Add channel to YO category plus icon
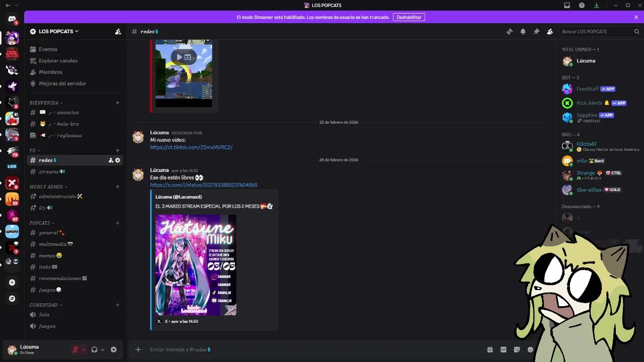The height and width of the screenshot is (362, 644). 118,150
